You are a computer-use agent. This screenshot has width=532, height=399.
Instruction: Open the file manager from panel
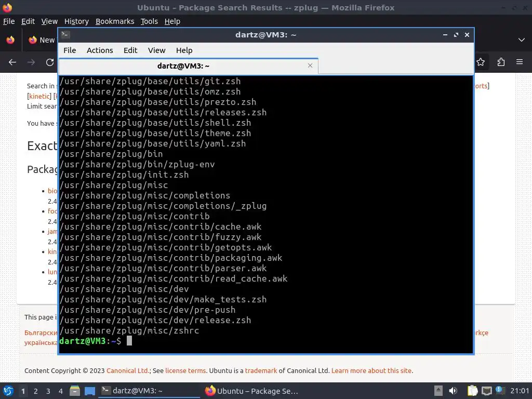click(x=75, y=391)
